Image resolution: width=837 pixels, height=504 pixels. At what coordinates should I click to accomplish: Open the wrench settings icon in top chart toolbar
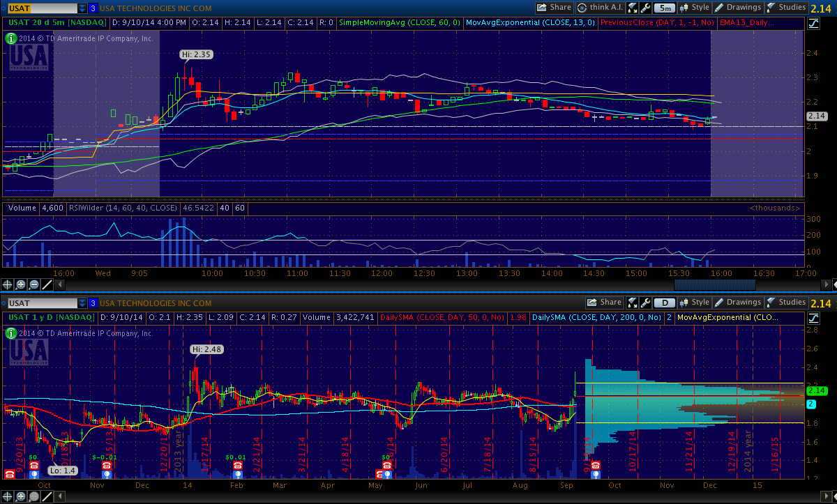click(x=646, y=8)
